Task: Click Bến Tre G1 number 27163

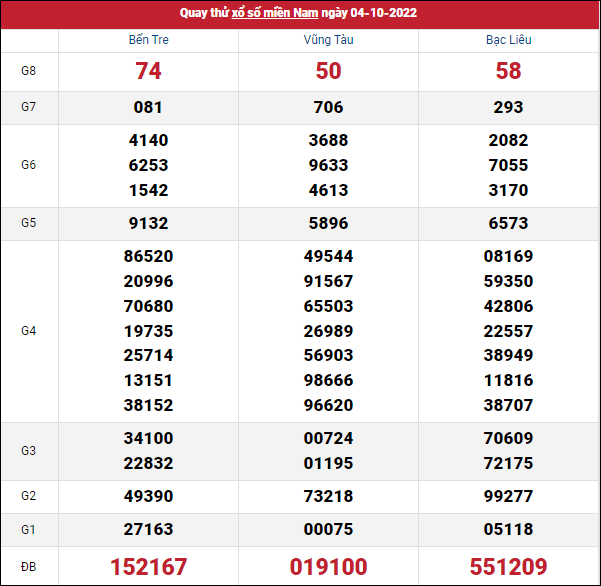Action: pyautogui.click(x=148, y=529)
